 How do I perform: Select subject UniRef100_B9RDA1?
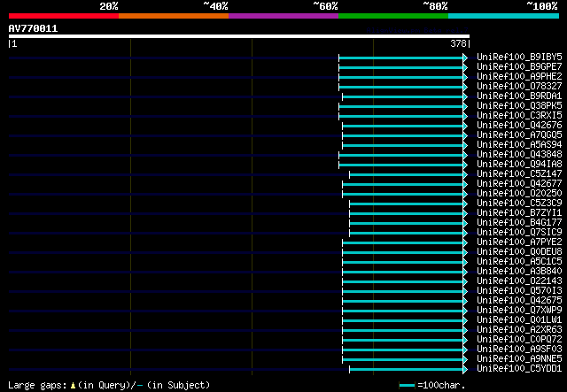click(x=519, y=96)
